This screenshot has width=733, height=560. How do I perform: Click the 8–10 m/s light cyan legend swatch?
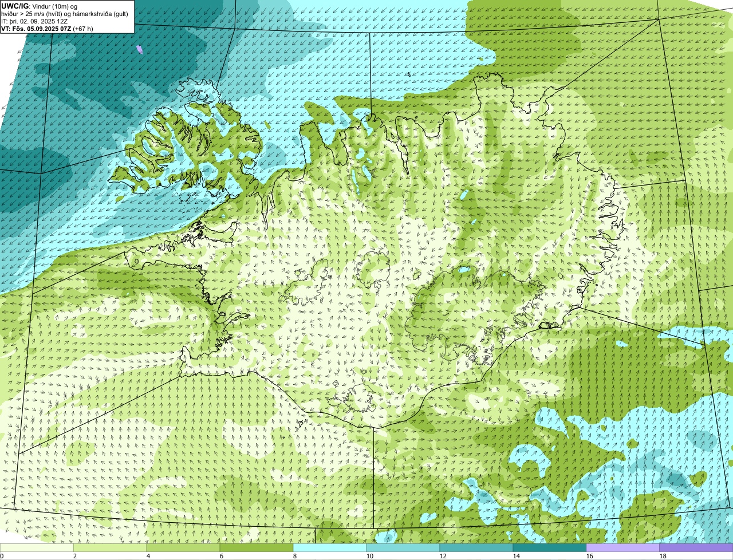point(330,547)
